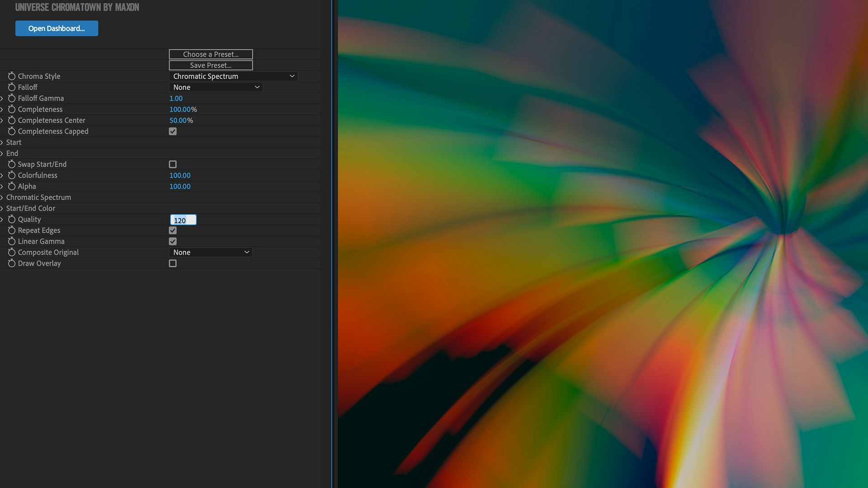Click stopwatch next to Completeness

coord(12,109)
